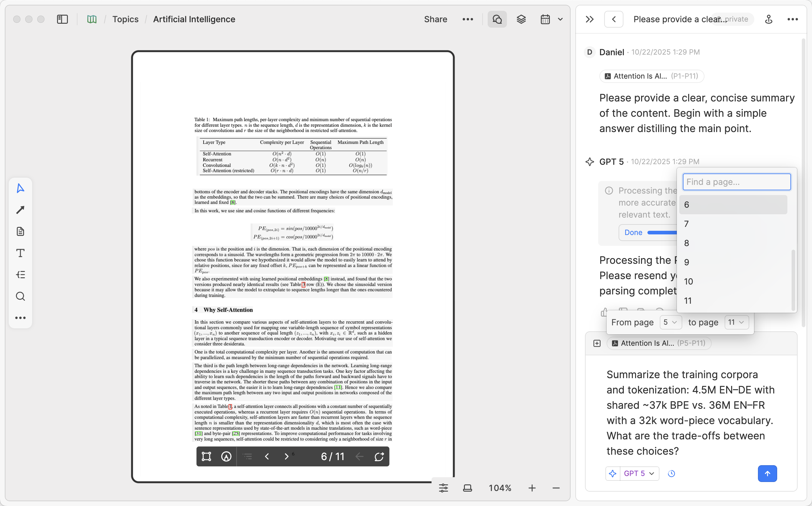This screenshot has width=812, height=506.
Task: Open the search tool in left toolbar
Action: point(20,296)
